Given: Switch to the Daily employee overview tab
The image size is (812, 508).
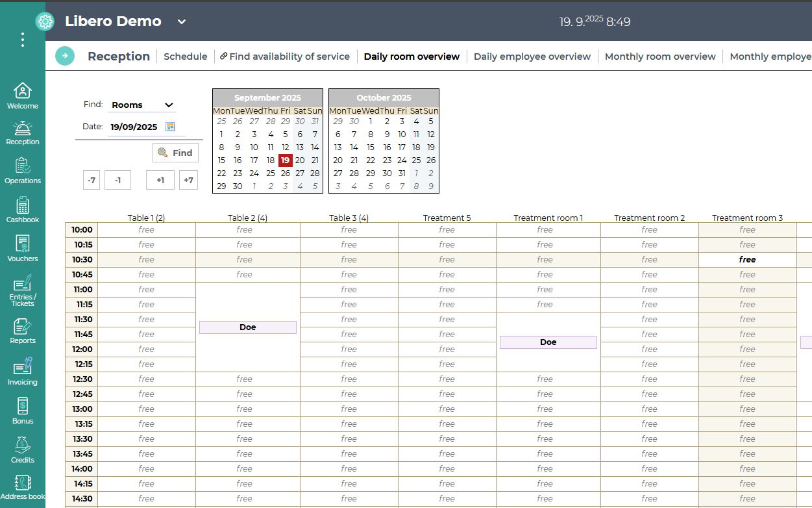Looking at the screenshot, I should (532, 57).
